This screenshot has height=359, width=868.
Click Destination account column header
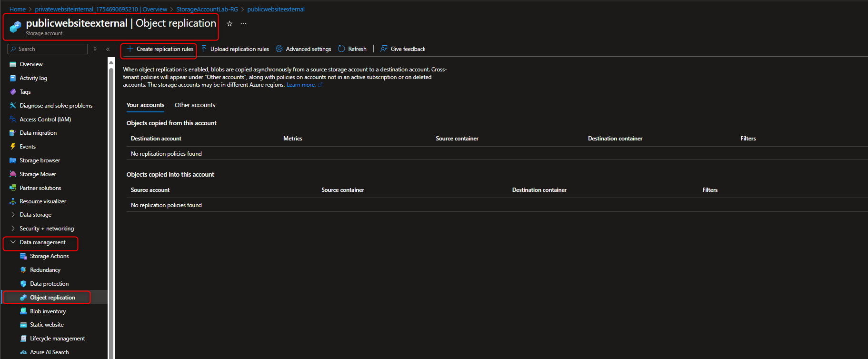pyautogui.click(x=156, y=139)
